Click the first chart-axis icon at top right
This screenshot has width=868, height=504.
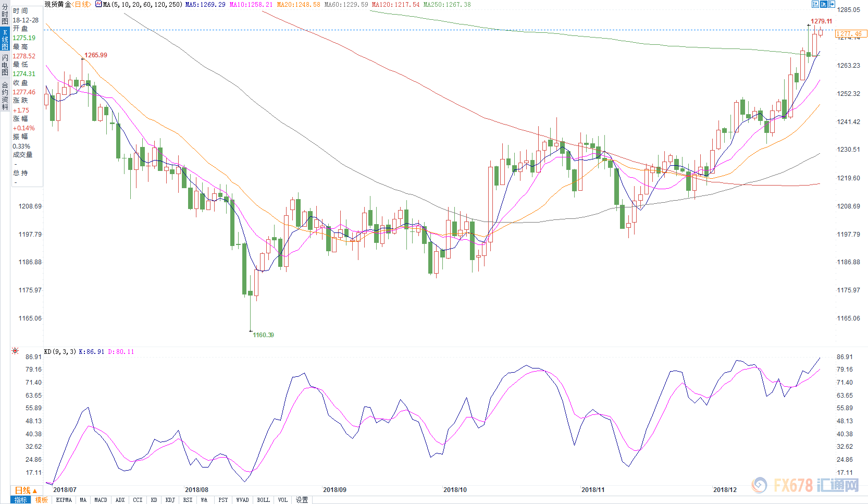(x=815, y=4)
